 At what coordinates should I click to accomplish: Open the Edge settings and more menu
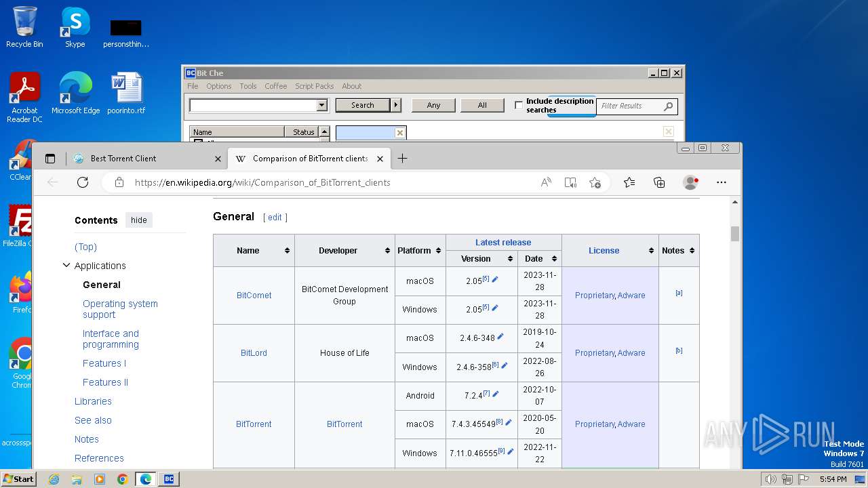tap(722, 182)
